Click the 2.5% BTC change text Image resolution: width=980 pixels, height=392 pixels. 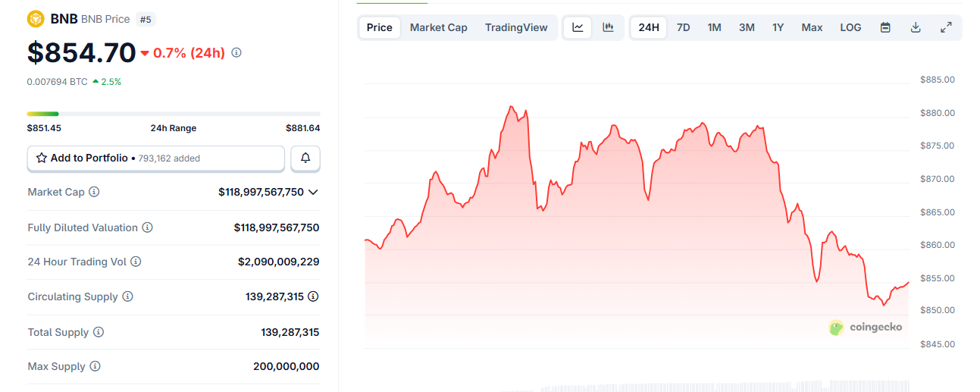point(111,81)
